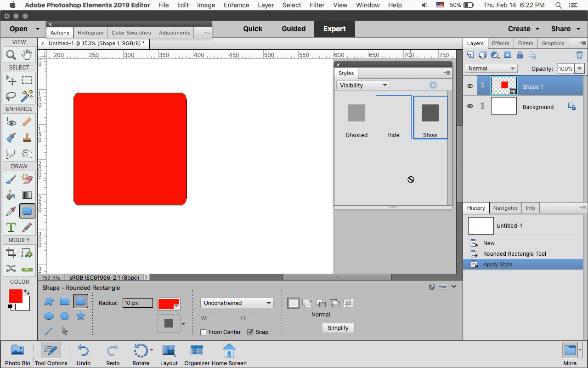The image size is (588, 368).
Task: Open the layer blend mode Normal dropdown
Action: pos(491,69)
